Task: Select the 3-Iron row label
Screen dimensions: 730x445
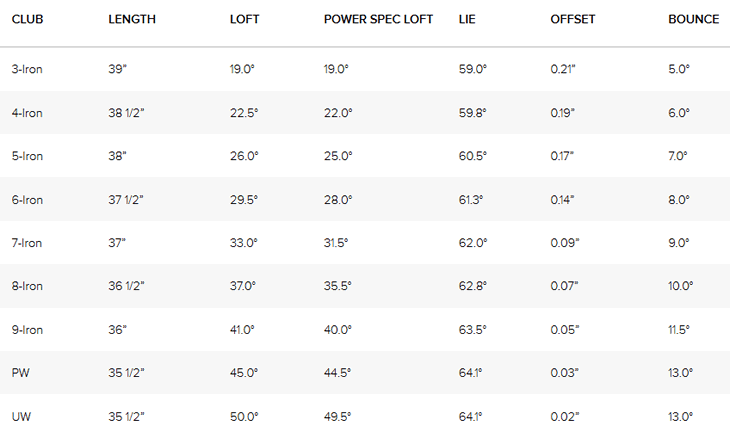Action: pos(27,69)
